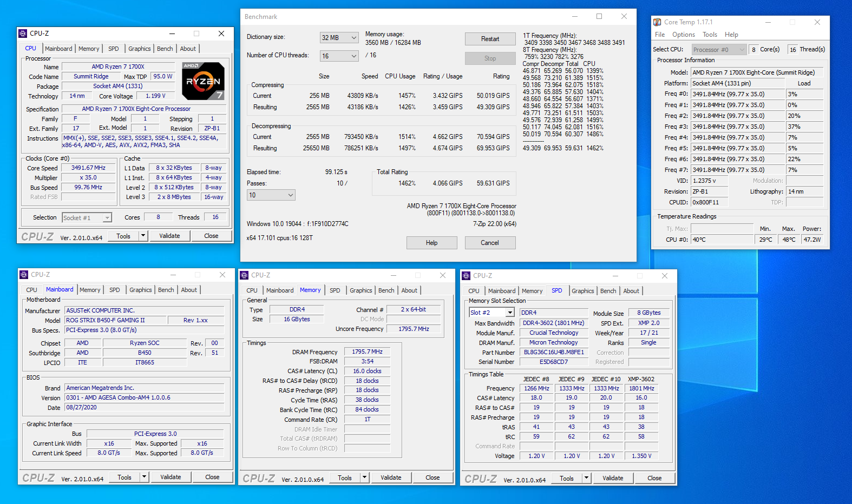852x504 pixels.
Task: Open File menu in Core Temp
Action: (660, 35)
